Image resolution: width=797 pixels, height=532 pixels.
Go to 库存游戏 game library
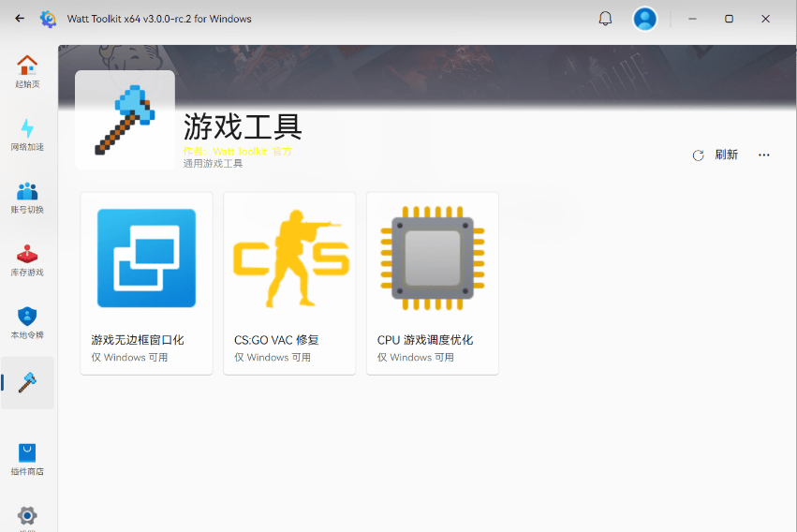coord(27,260)
